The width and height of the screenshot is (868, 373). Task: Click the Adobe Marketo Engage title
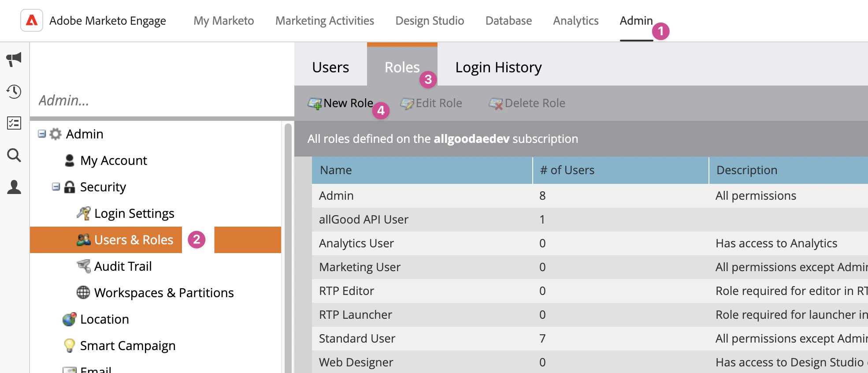(x=108, y=21)
